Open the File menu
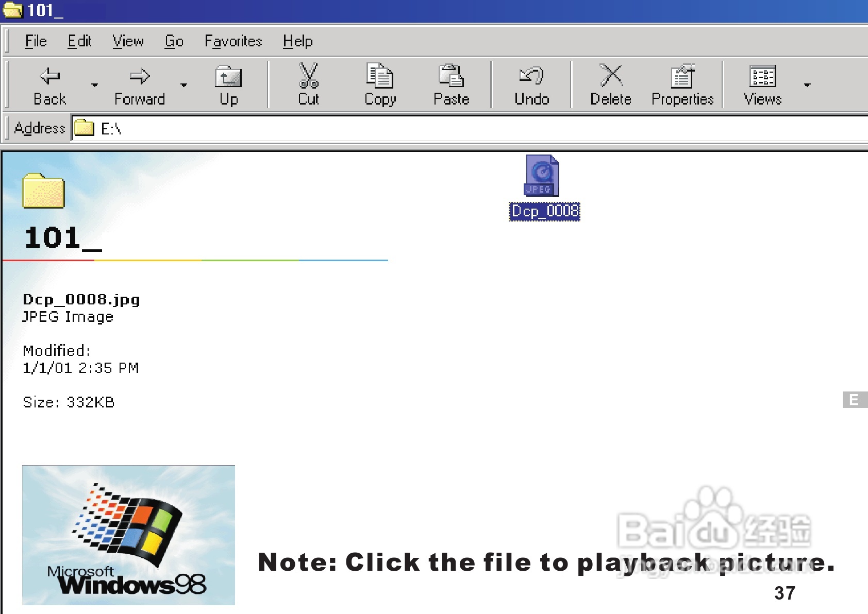868x614 pixels. [36, 41]
